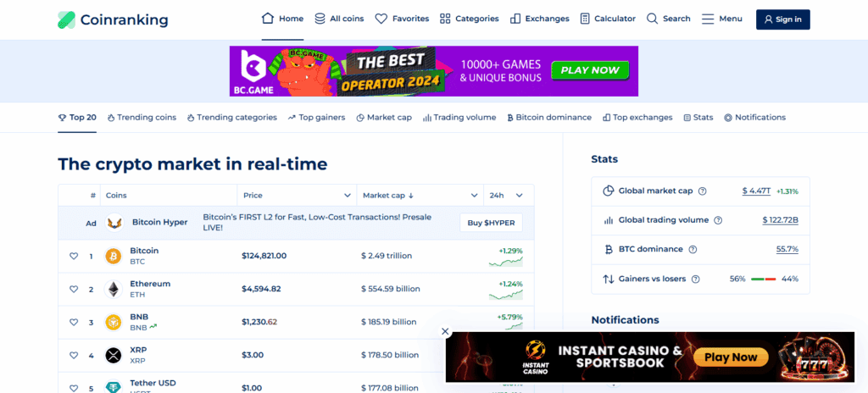Click the info icon beside Global market cap
The height and width of the screenshot is (393, 868).
[x=702, y=191]
